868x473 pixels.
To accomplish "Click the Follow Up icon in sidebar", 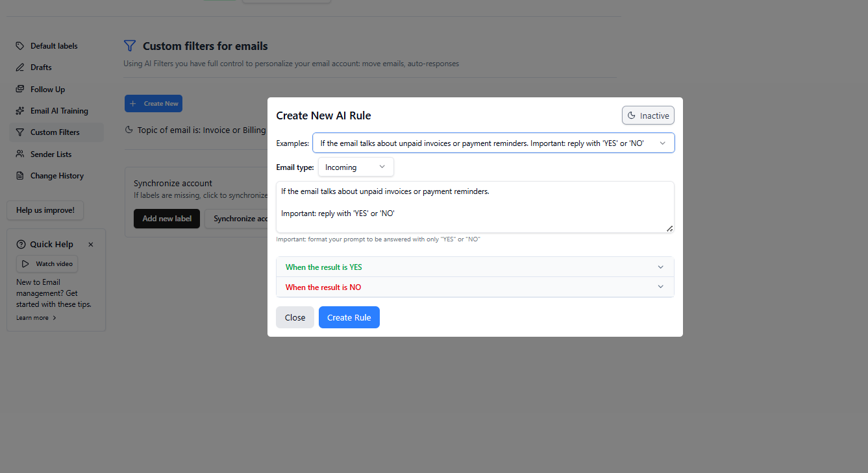I will [20, 90].
